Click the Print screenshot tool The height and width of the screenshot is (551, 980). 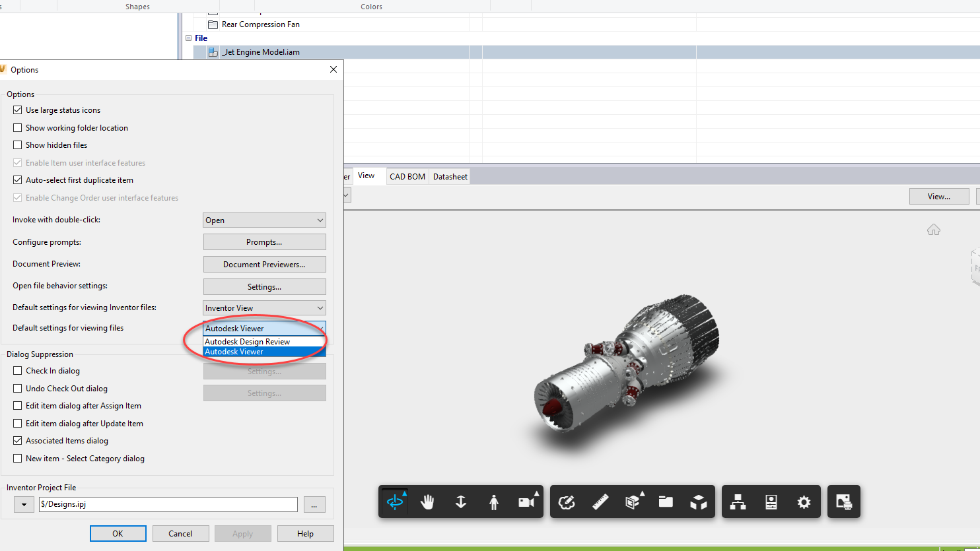point(844,502)
